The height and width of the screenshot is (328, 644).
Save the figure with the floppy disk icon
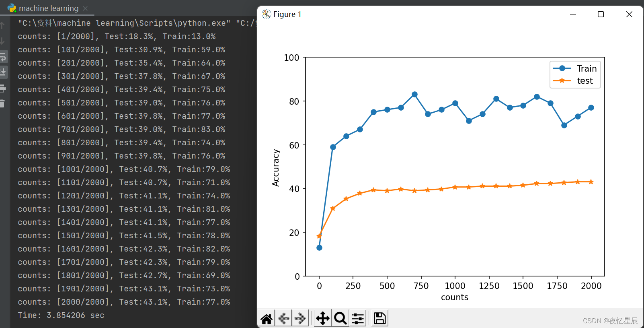pos(380,318)
